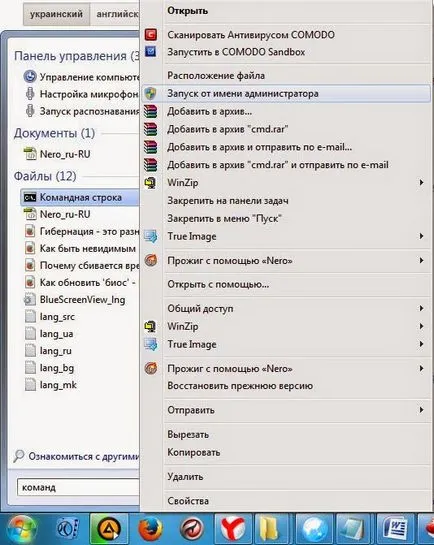
Task: Choose Открыть in the context menu
Action: click(286, 11)
